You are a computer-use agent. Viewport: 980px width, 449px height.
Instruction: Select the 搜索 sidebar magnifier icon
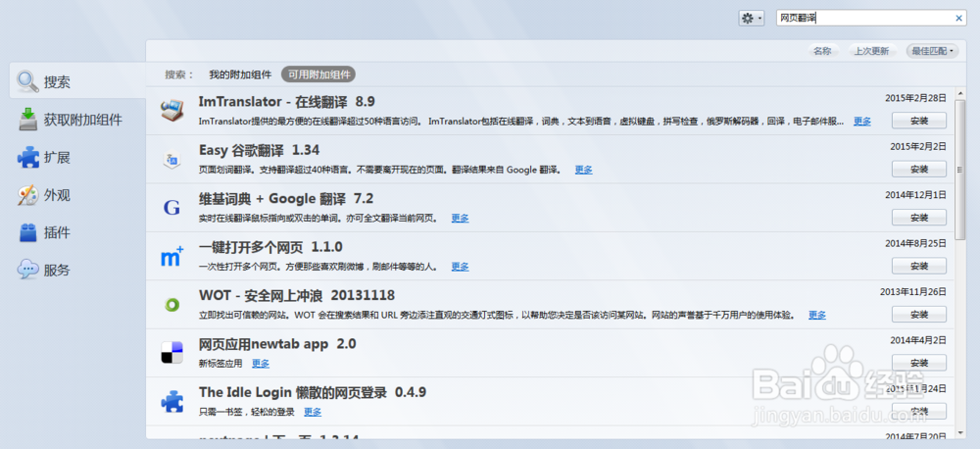28,81
